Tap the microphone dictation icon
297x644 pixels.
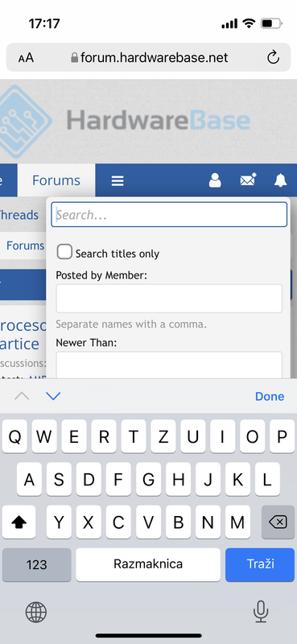pos(261,612)
